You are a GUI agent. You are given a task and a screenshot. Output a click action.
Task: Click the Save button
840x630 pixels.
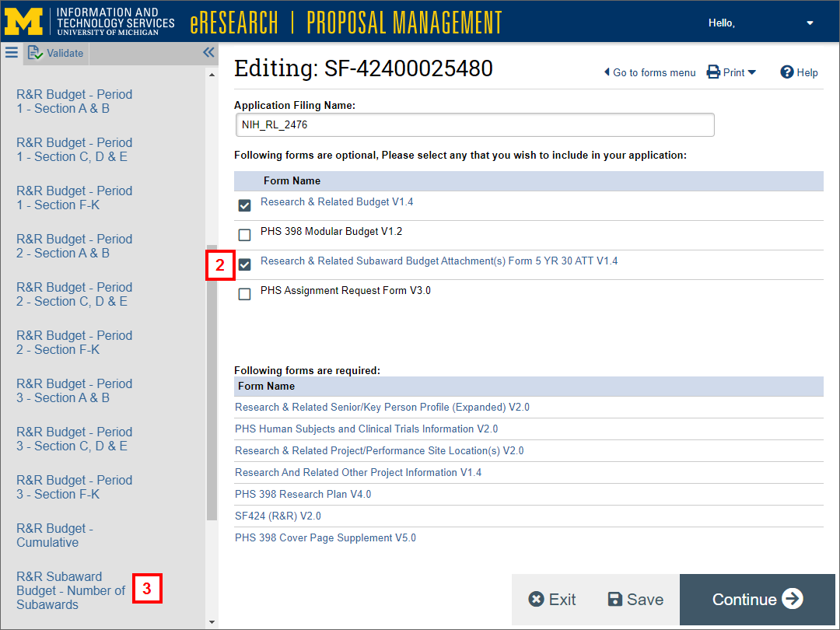coord(635,599)
